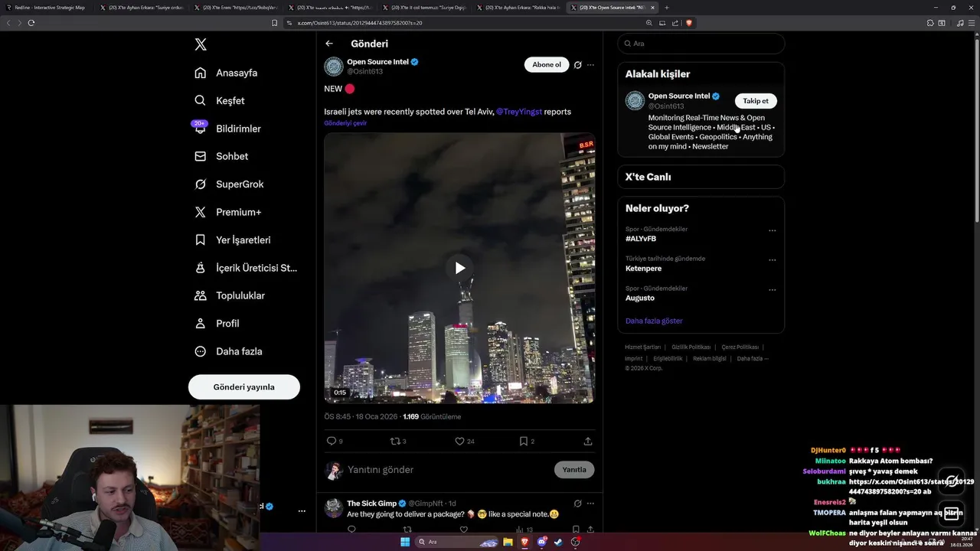This screenshot has width=980, height=551.
Task: Open Hizmet Şartları footer link
Action: (642, 347)
